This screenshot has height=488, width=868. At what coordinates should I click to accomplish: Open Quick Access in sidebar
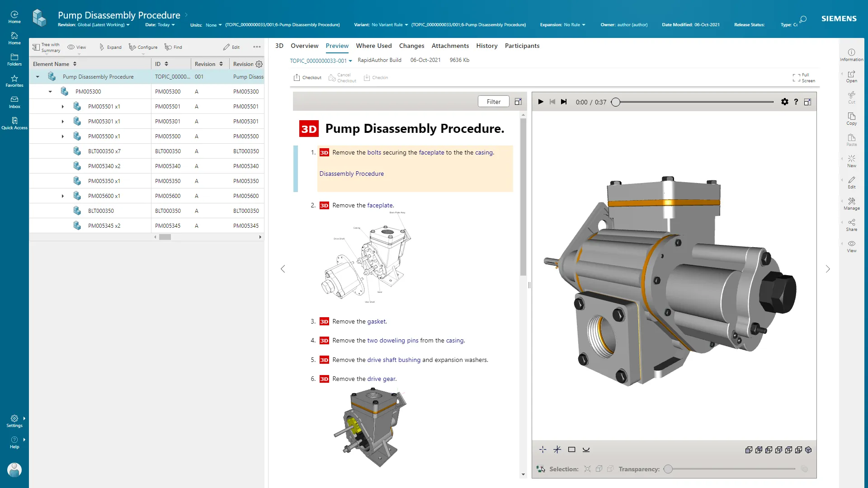point(14,123)
